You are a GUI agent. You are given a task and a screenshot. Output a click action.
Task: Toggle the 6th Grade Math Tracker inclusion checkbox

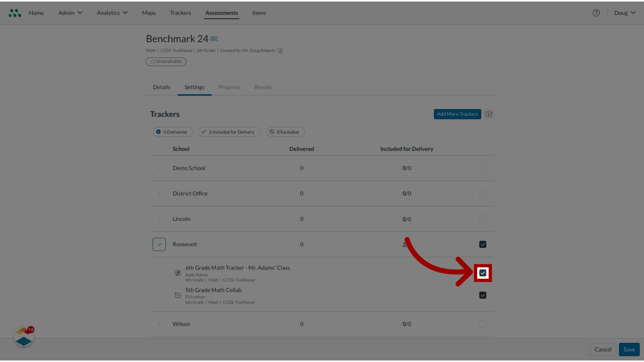483,273
